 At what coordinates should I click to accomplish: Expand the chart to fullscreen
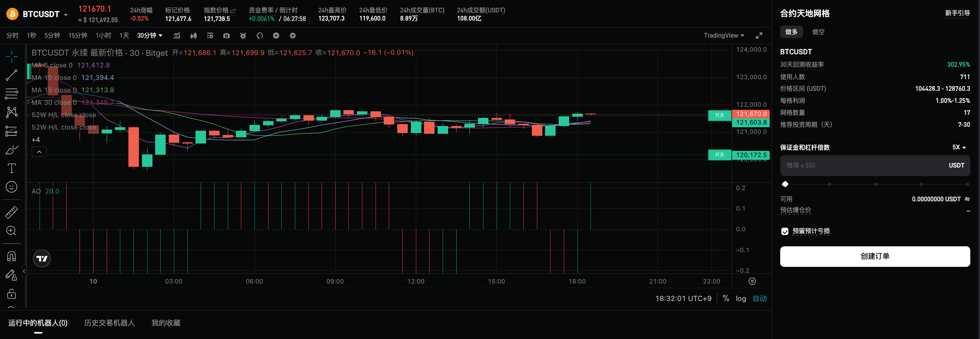coord(759,36)
